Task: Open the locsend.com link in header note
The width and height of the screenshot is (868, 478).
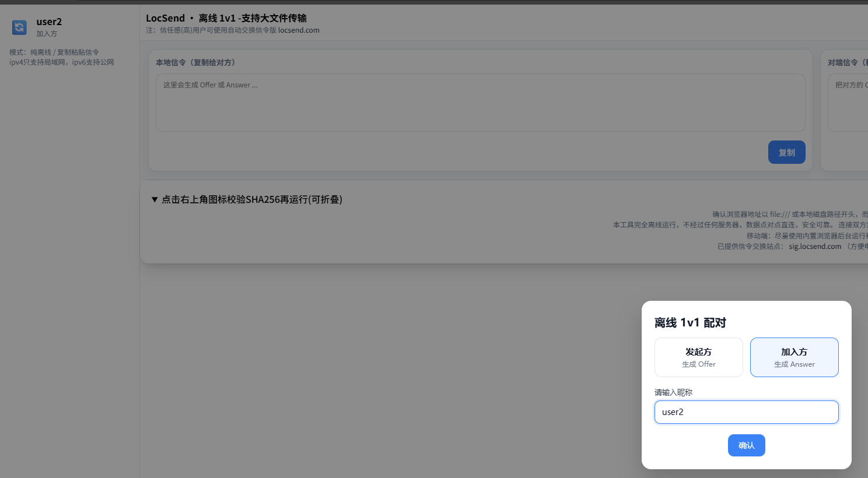Action: [x=299, y=30]
